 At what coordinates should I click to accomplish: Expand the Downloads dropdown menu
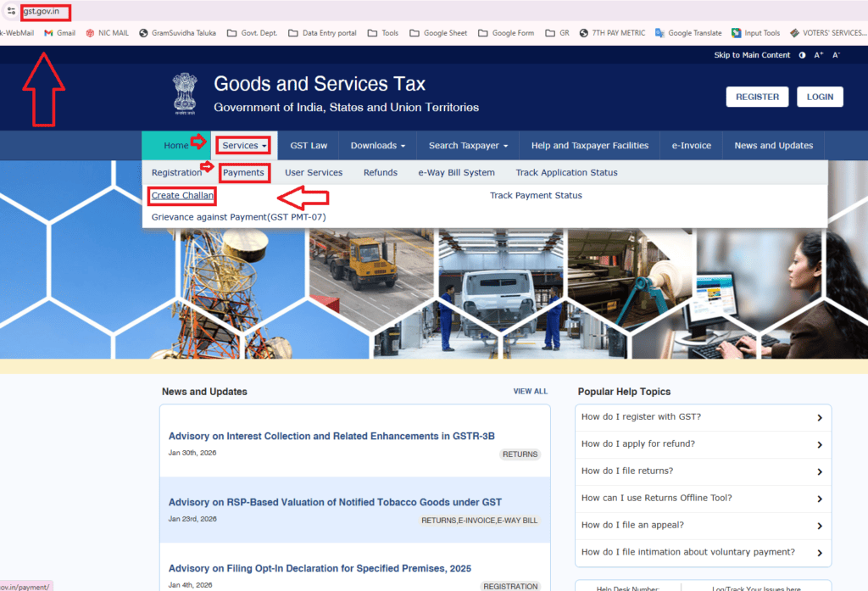(x=377, y=145)
